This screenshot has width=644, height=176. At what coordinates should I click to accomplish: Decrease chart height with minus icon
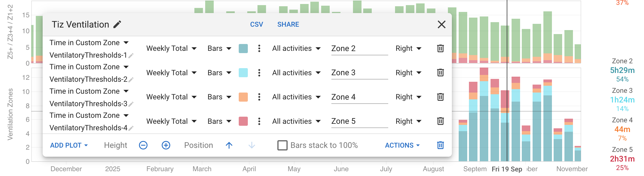(143, 145)
